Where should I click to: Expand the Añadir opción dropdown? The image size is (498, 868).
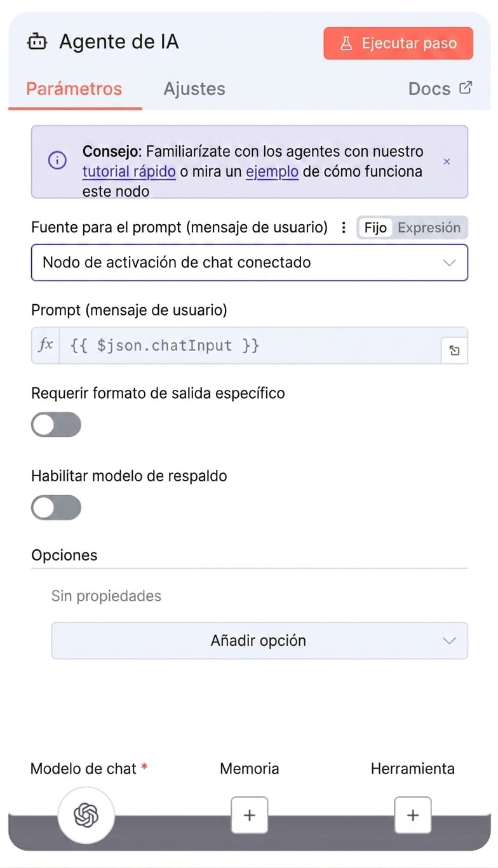(x=259, y=641)
